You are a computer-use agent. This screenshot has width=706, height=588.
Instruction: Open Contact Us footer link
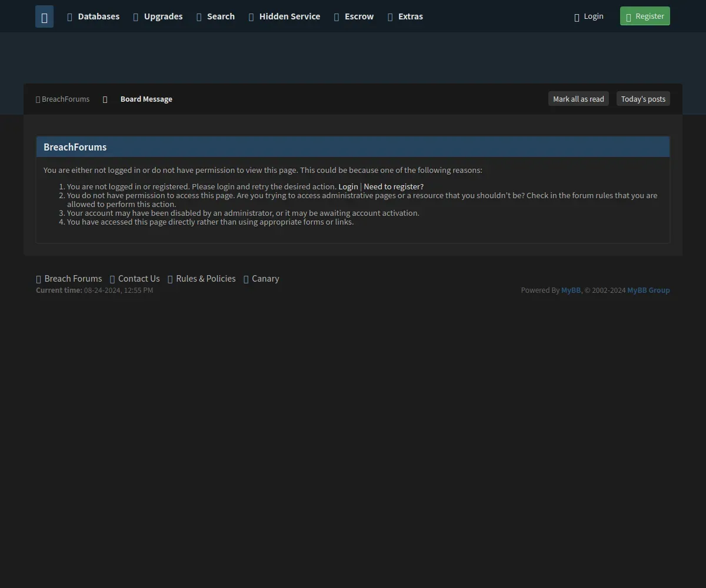pyautogui.click(x=139, y=279)
